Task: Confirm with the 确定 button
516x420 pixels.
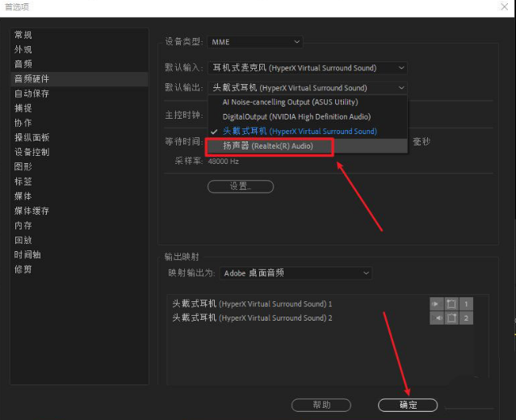Action: tap(408, 405)
